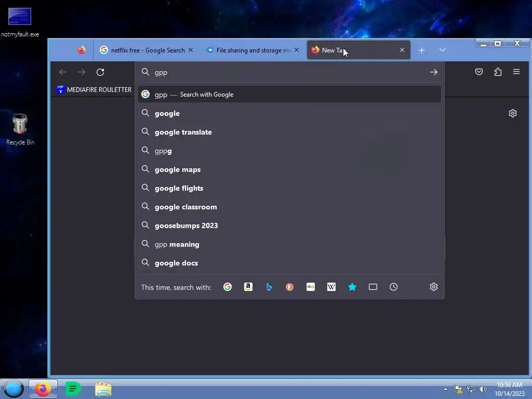This screenshot has width=532, height=399.
Task: Close the File sharing and storage tab
Action: click(297, 50)
